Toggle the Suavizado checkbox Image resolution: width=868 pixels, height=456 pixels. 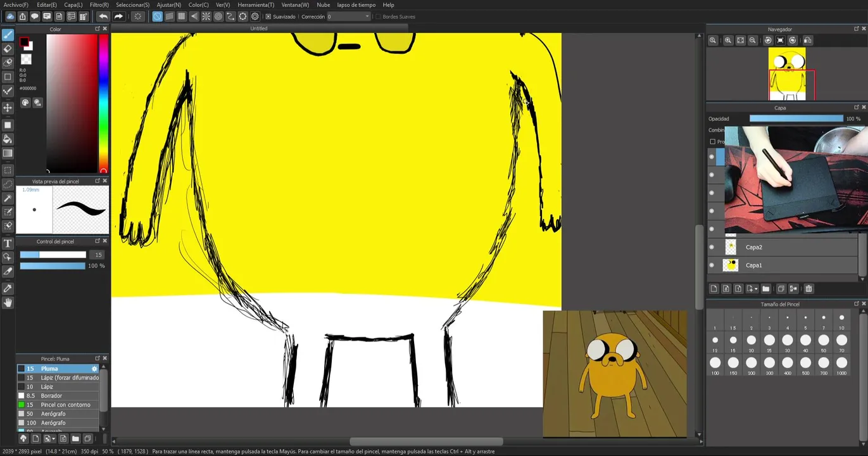[x=268, y=16]
